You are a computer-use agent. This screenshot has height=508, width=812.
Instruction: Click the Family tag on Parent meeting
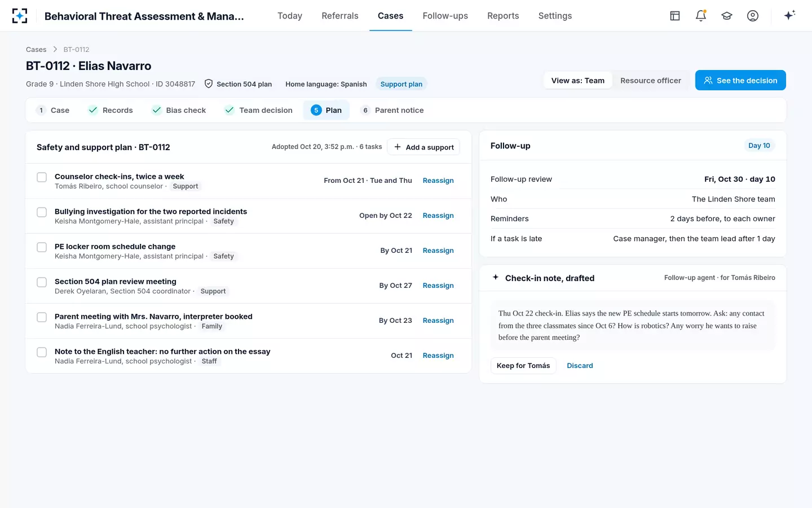click(212, 326)
